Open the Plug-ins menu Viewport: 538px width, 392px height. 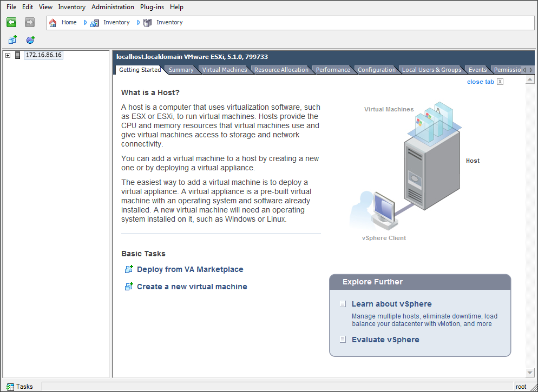coord(152,7)
